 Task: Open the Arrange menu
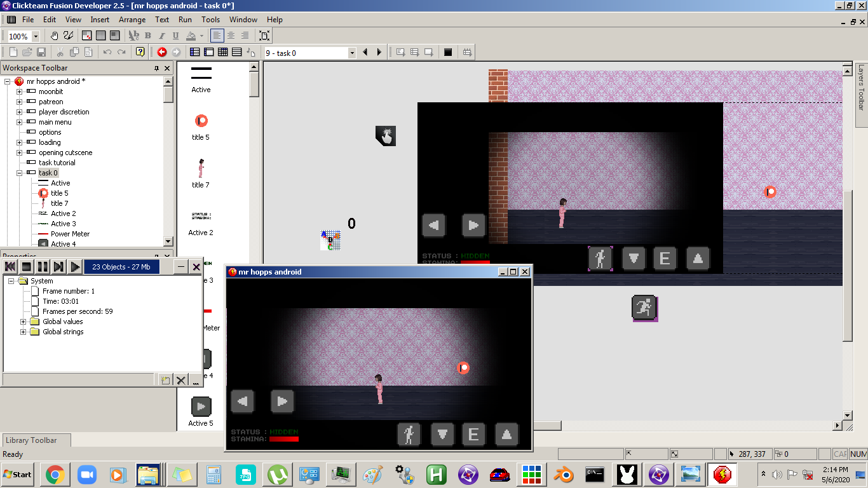click(x=132, y=20)
